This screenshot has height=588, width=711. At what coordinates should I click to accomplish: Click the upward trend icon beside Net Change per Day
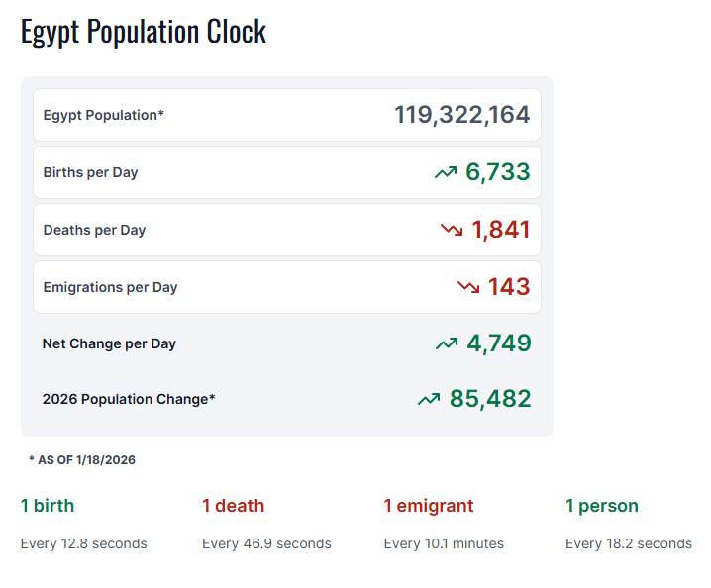[447, 344]
